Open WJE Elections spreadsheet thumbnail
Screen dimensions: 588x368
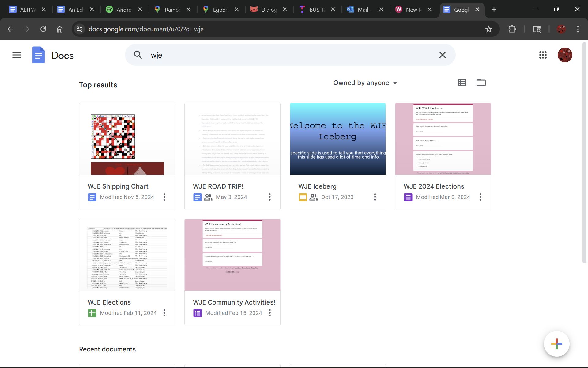pos(127,255)
